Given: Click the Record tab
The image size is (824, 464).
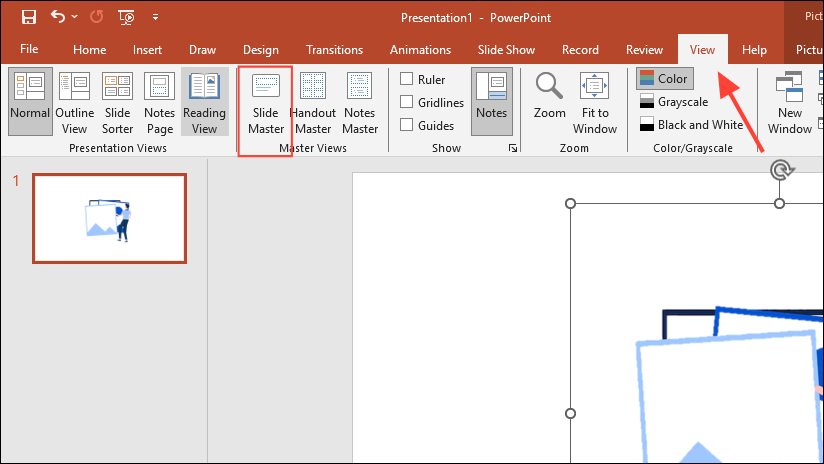Looking at the screenshot, I should (x=580, y=49).
